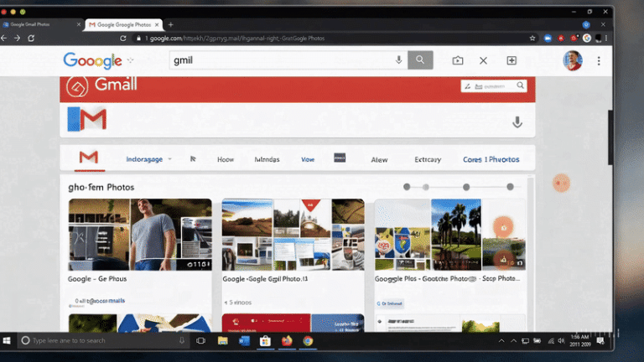The height and width of the screenshot is (362, 644).
Task: Switch to Google Gmail Photos browser tab
Action: click(40, 24)
